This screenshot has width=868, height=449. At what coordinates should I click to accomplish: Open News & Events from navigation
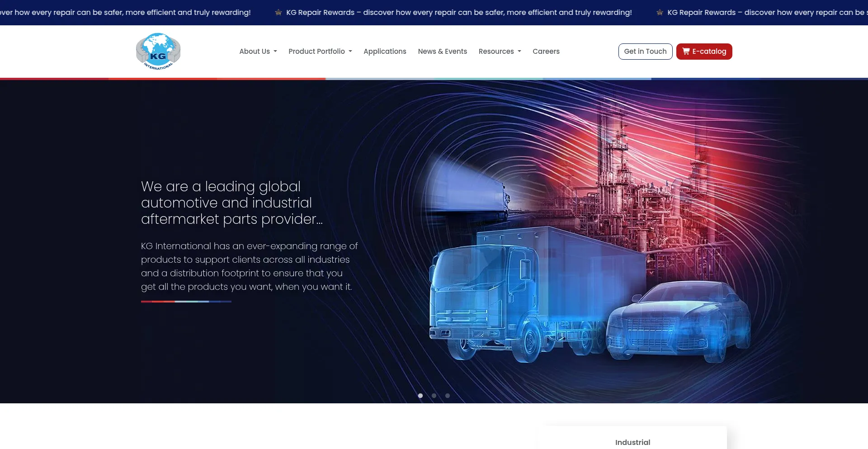point(442,52)
